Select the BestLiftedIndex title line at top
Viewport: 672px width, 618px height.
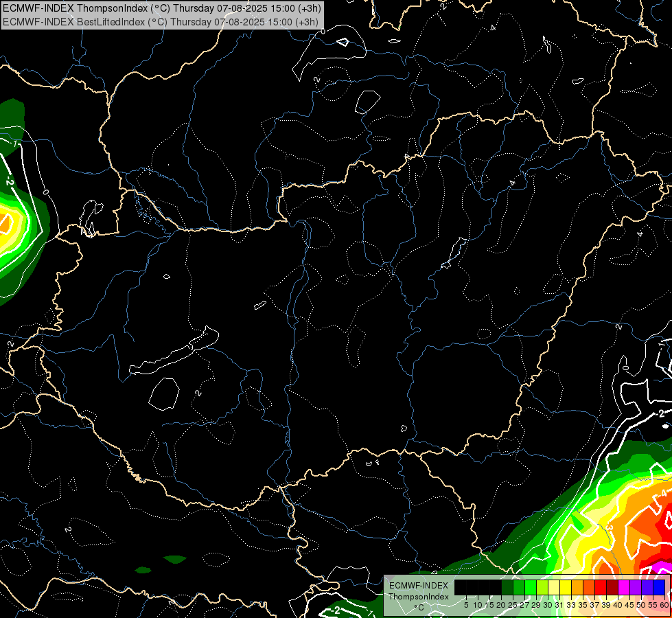[161, 22]
